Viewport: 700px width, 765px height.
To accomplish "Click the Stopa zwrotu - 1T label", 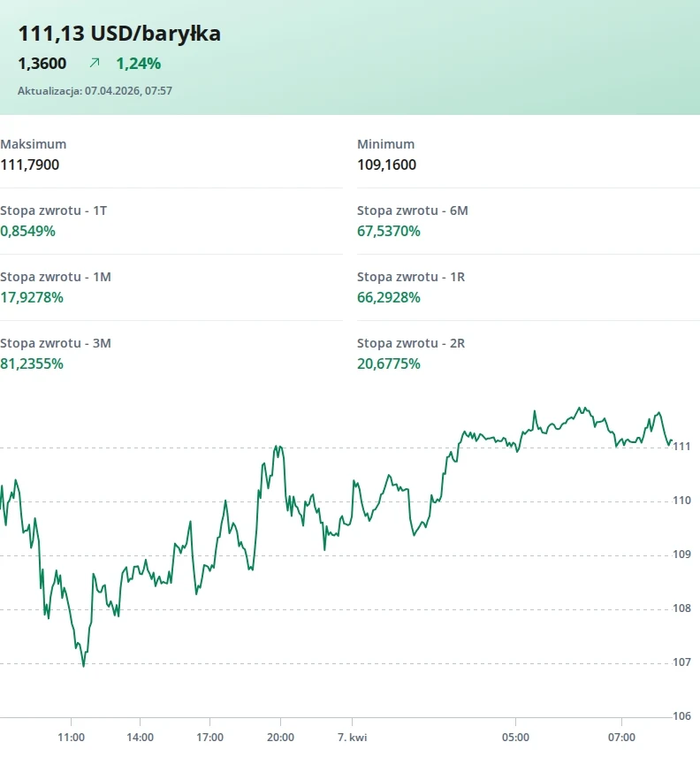I will 54,210.
